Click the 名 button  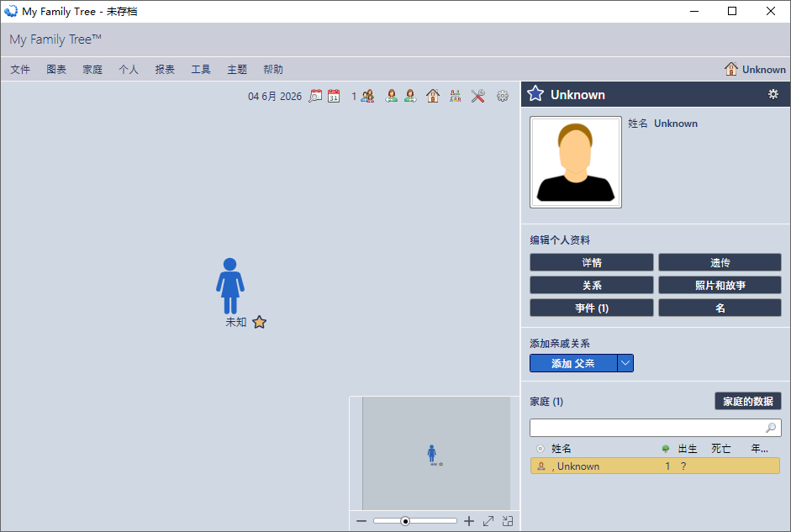click(720, 308)
